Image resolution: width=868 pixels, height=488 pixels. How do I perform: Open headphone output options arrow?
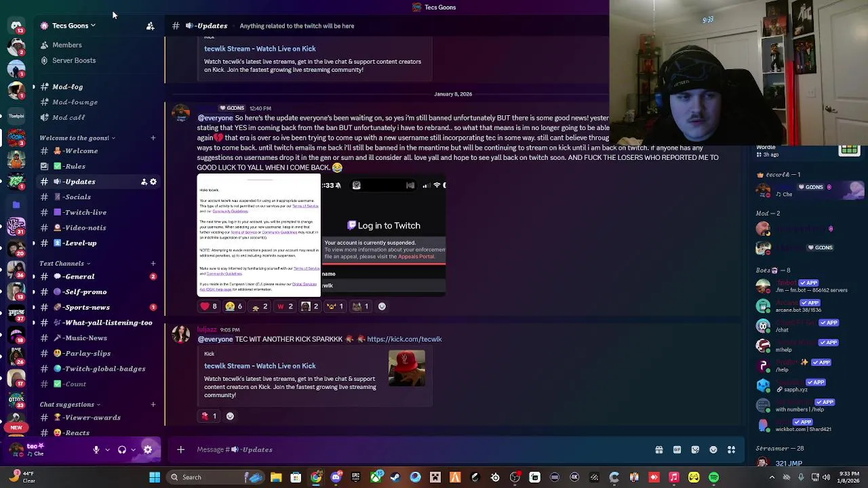133,449
